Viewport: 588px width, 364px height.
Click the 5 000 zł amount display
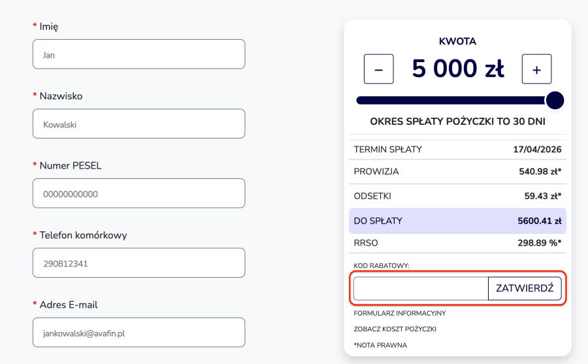click(457, 69)
